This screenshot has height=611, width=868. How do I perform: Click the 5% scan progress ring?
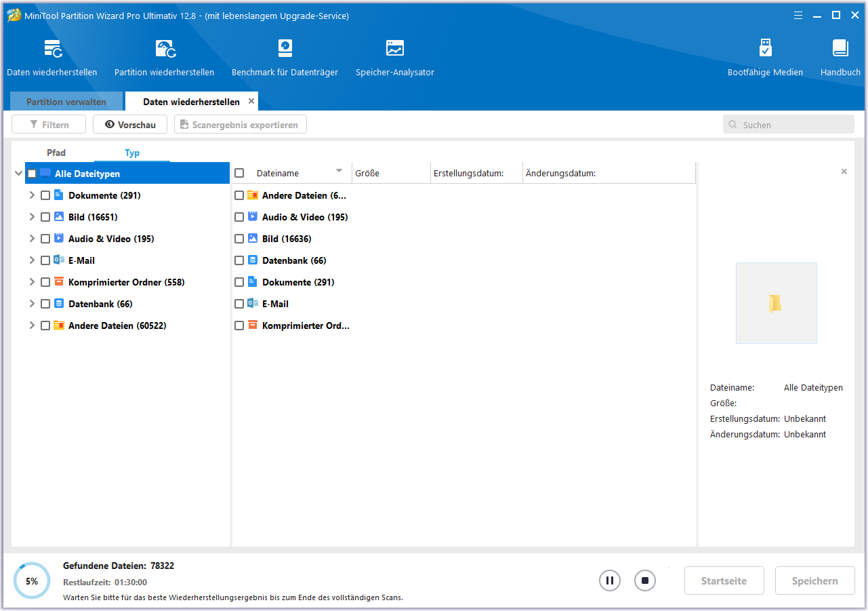[x=32, y=581]
